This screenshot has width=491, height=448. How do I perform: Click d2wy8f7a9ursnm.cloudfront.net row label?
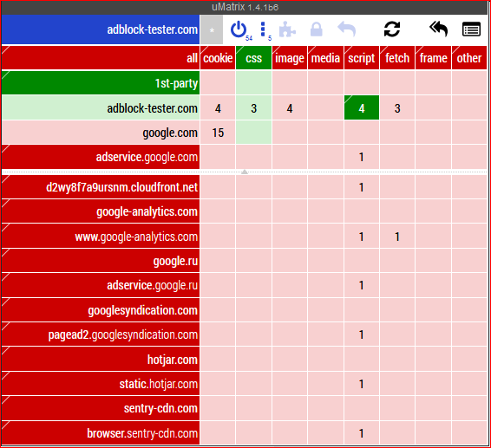pyautogui.click(x=101, y=187)
